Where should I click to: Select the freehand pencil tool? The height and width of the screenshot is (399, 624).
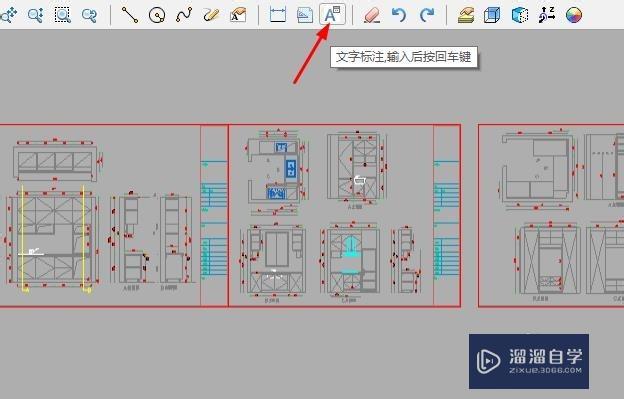coord(211,15)
